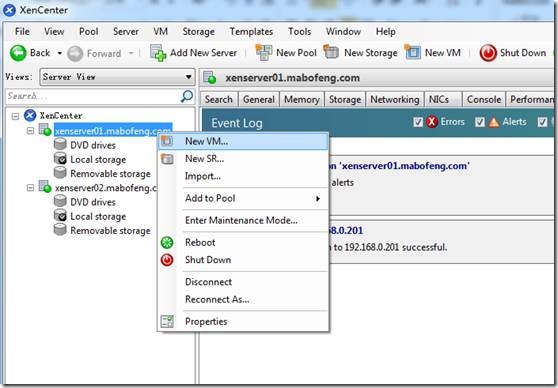558x388 pixels.
Task: Click the New Storage button label
Action: (370, 53)
